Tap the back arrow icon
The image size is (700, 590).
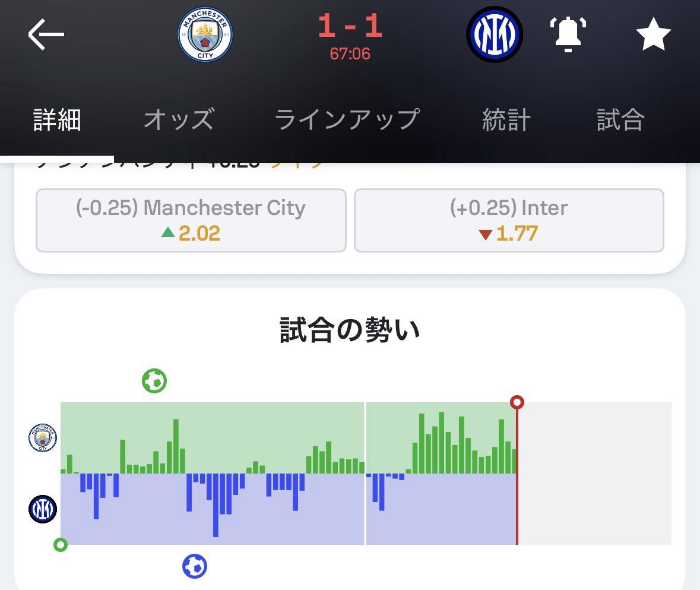[46, 34]
